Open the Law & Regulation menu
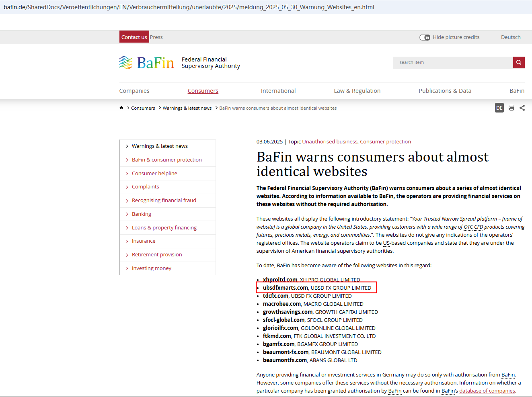 [x=357, y=91]
